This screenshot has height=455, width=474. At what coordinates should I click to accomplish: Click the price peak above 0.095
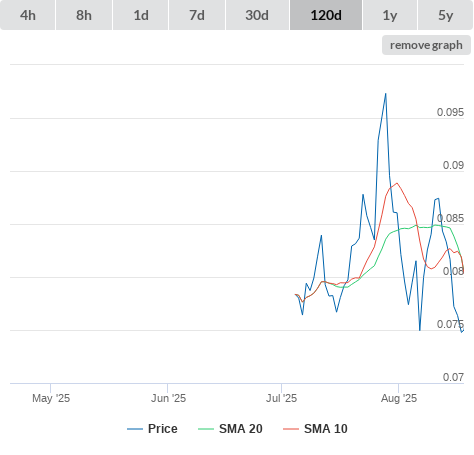(x=386, y=94)
